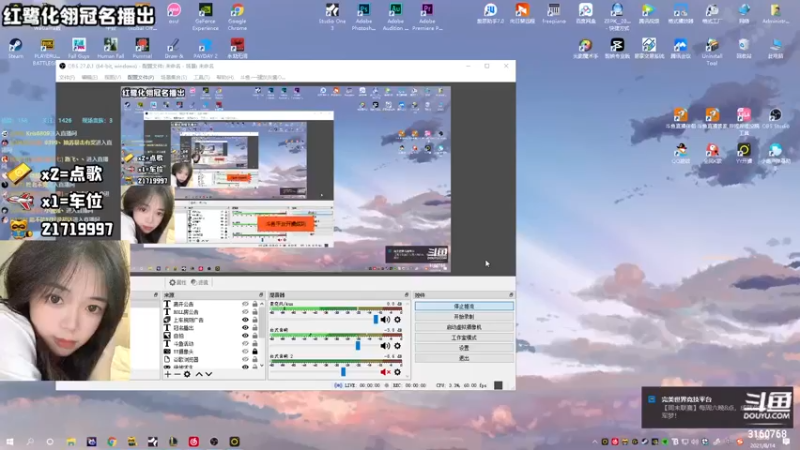Open PAYDAY 2 desktop shortcut

pos(205,48)
